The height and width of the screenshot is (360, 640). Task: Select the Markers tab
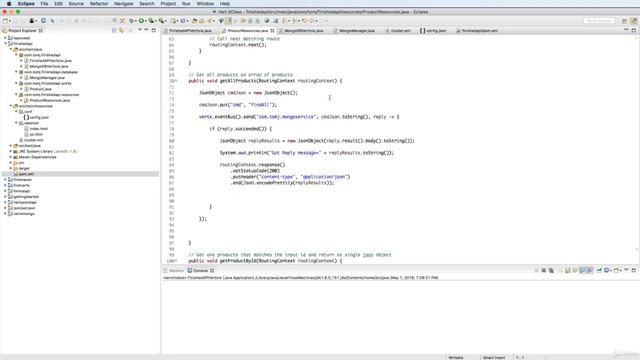coord(173,271)
